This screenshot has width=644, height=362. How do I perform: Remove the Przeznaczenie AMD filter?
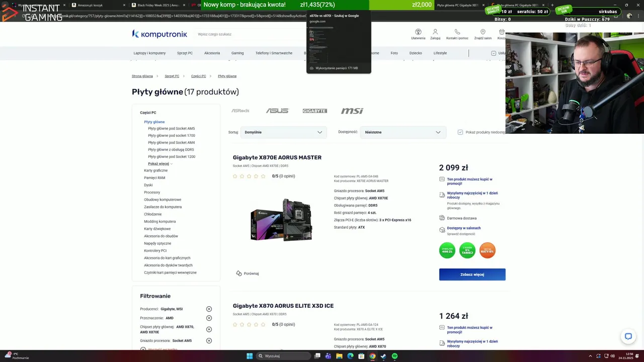[209, 318]
